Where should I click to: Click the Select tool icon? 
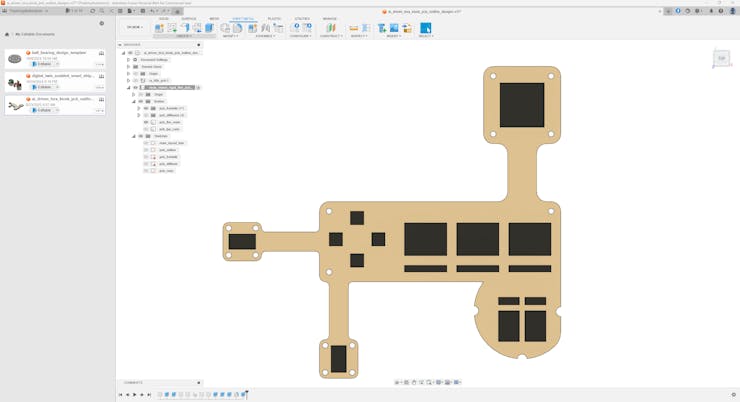[426, 28]
